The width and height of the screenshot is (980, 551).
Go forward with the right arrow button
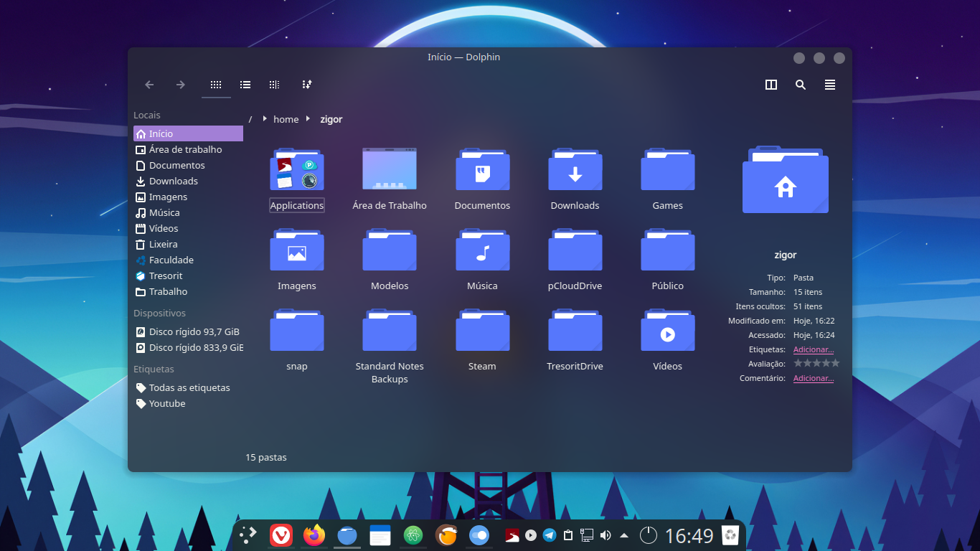[181, 85]
